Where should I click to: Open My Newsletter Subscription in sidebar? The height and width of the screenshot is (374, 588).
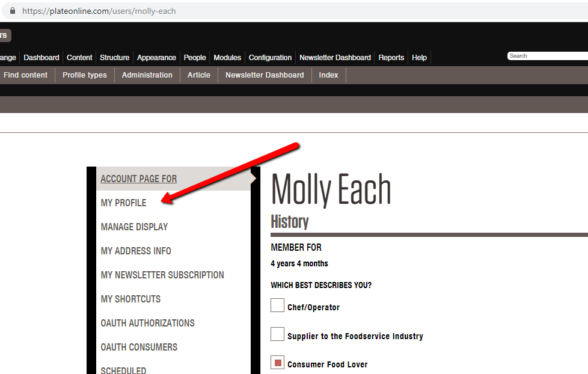click(x=162, y=275)
